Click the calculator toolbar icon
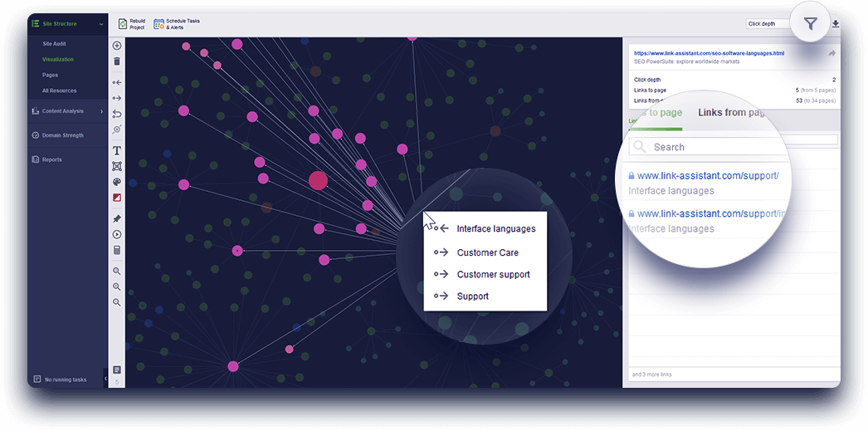 pos(117,251)
